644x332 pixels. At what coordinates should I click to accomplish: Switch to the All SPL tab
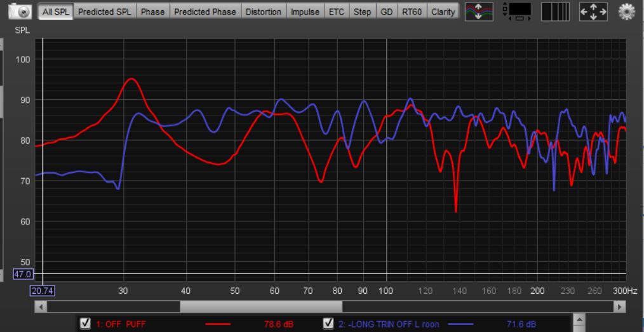[x=56, y=12]
